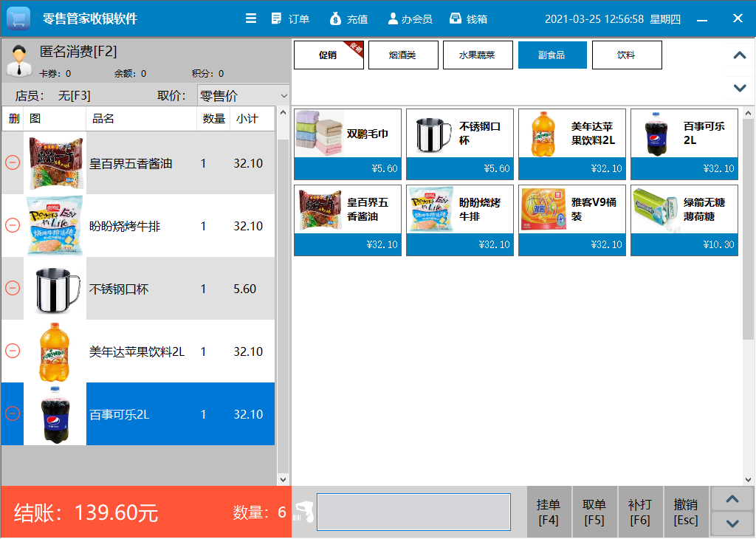The height and width of the screenshot is (539, 756).
Task: Remove 盼盼烧烤牛排 from cart
Action: click(x=13, y=225)
